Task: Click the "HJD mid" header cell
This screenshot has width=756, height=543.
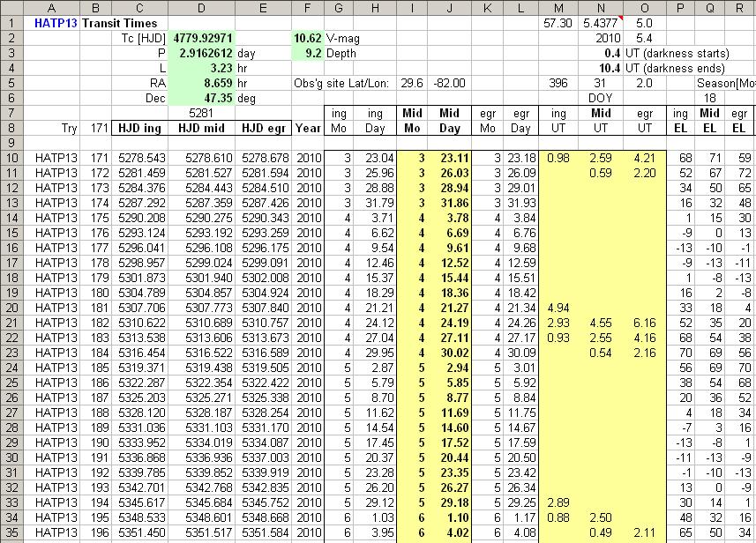Action: pos(201,128)
